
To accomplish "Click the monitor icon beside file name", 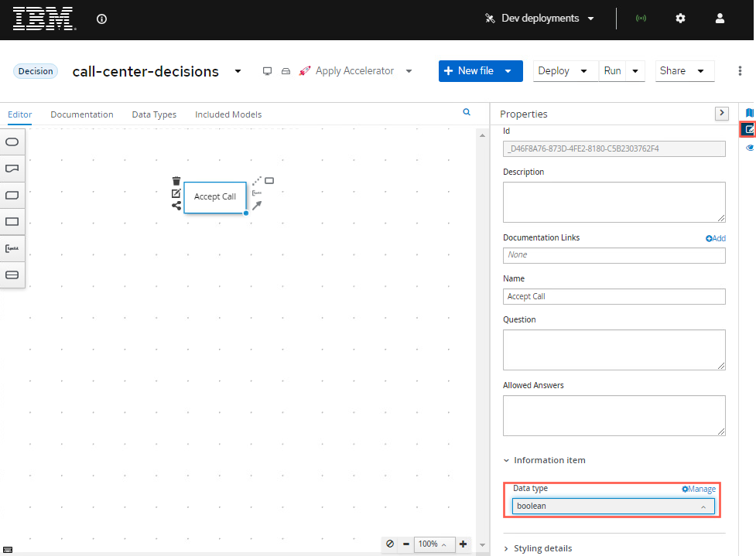I will (267, 71).
